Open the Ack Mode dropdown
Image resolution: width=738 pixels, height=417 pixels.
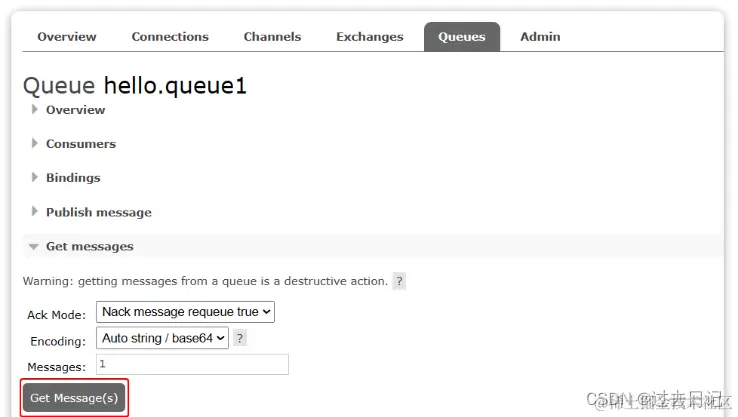tap(185, 312)
